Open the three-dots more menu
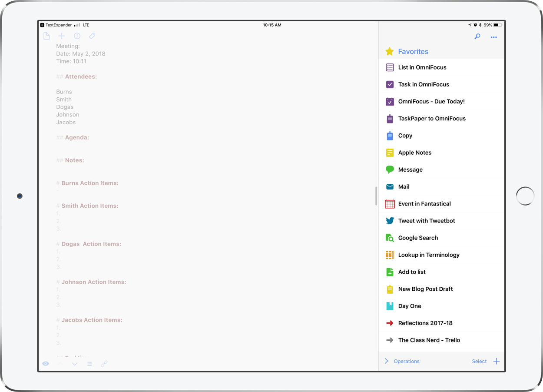This screenshot has width=543, height=392. (494, 37)
